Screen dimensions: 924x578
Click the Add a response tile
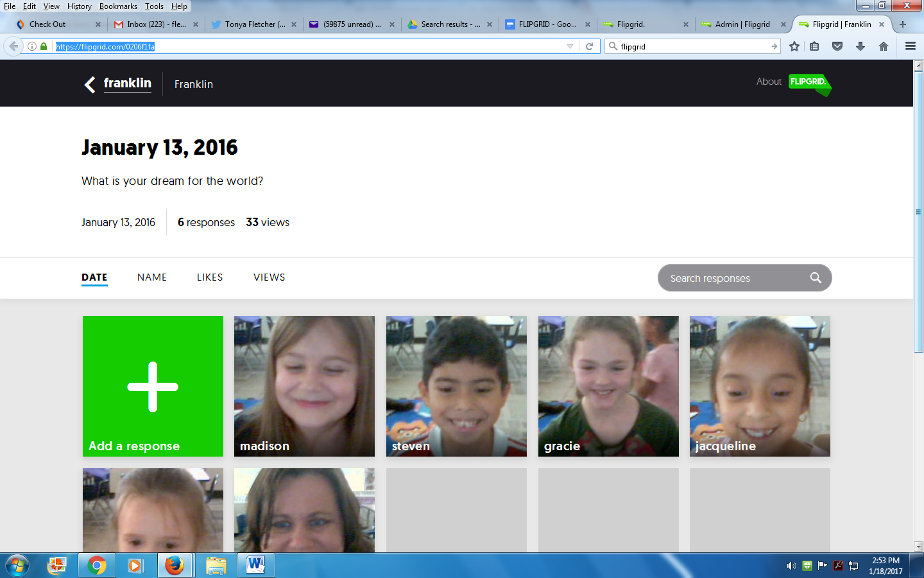[153, 386]
